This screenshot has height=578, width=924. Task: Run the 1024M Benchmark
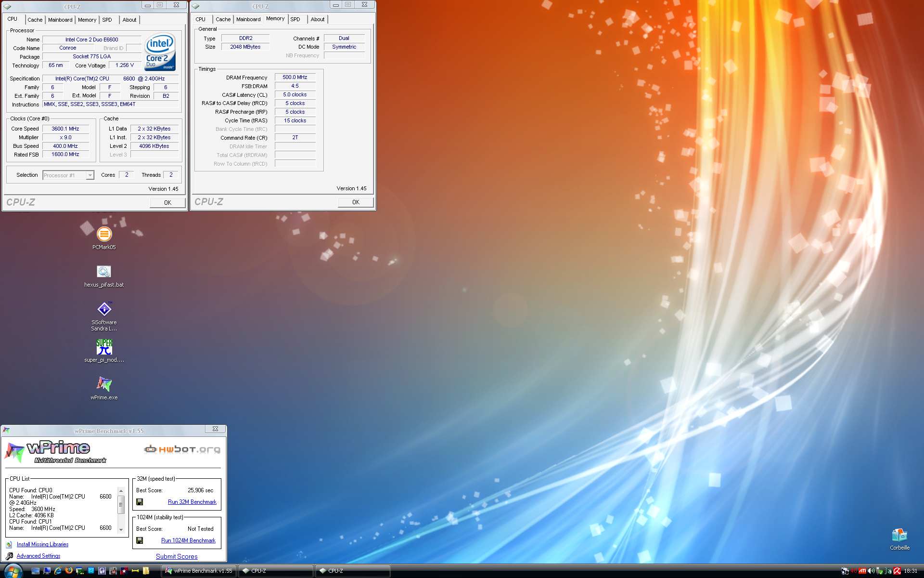(188, 540)
